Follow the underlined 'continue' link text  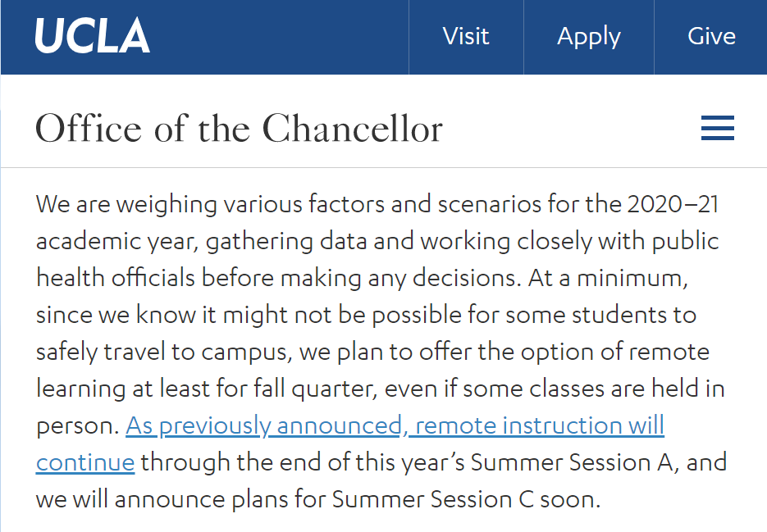(x=85, y=462)
